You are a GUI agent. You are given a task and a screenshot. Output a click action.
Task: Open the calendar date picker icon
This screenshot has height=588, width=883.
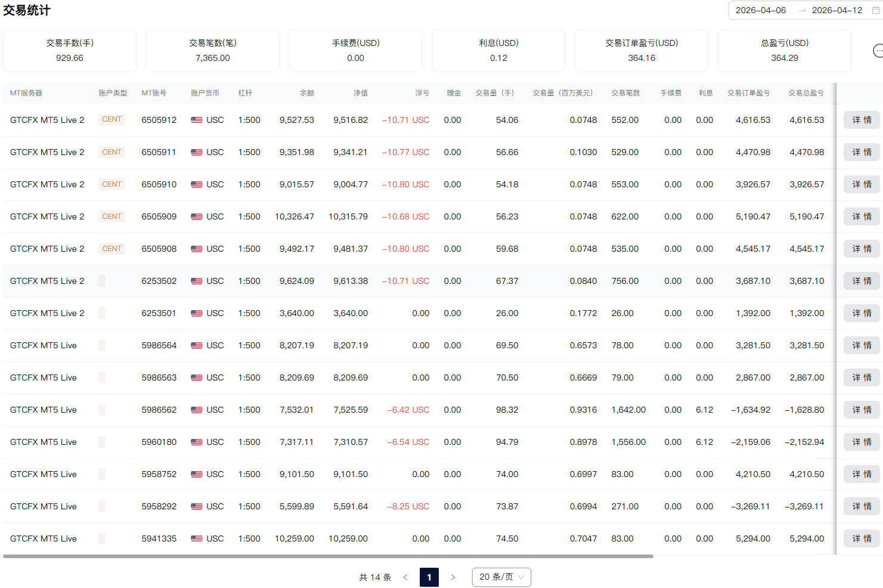click(875, 10)
